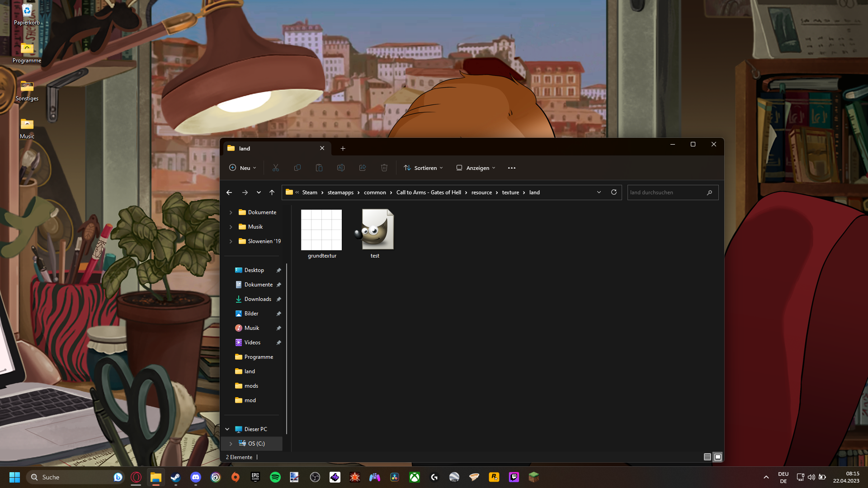Open the three-dots more options menu
The height and width of the screenshot is (488, 868).
coord(512,168)
